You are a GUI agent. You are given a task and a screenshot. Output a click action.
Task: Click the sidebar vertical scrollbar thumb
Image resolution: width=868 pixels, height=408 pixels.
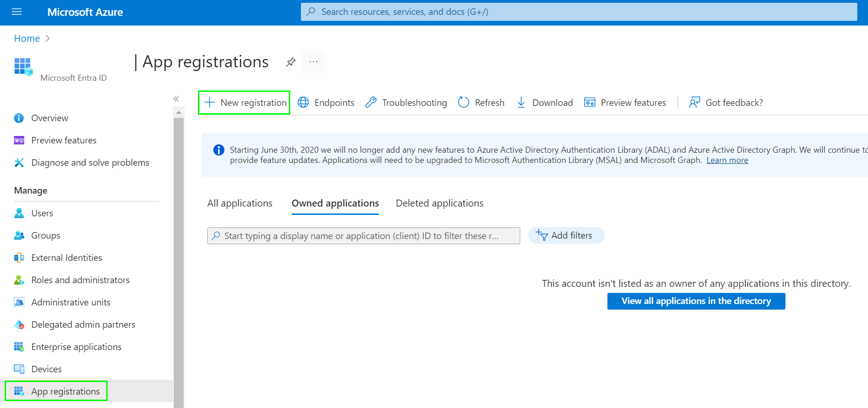pos(179,263)
